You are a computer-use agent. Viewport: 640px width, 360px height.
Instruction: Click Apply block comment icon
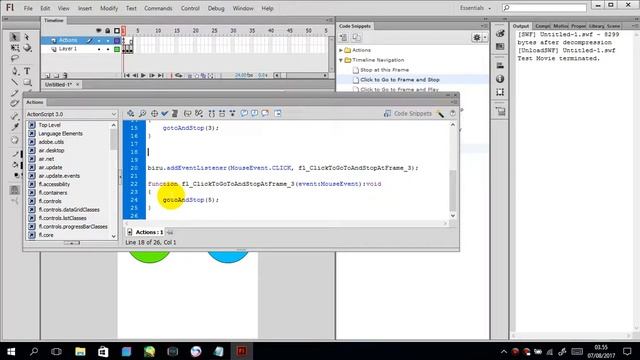tap(244, 113)
